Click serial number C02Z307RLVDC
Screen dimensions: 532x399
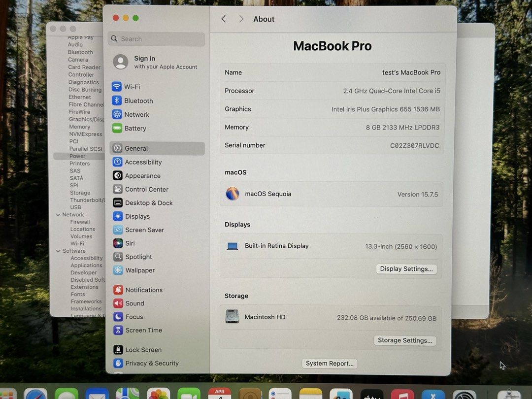[414, 145]
